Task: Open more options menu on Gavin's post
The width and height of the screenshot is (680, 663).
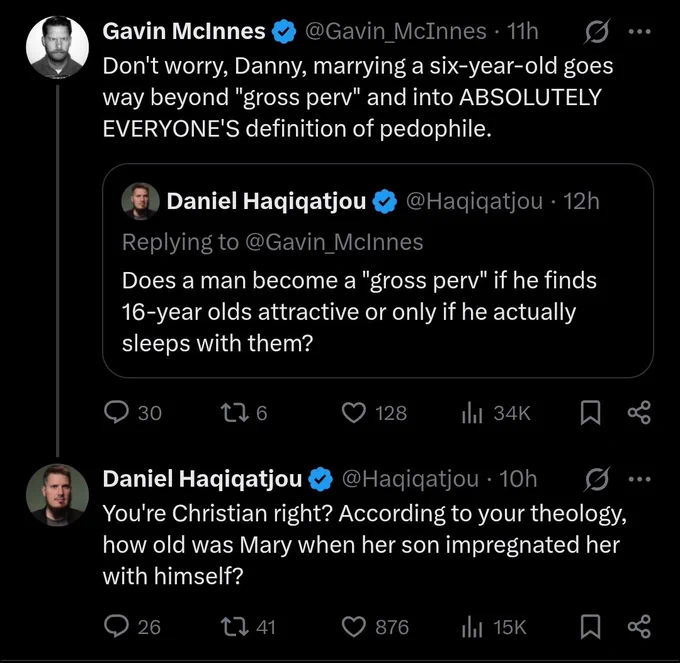Action: pyautogui.click(x=639, y=31)
